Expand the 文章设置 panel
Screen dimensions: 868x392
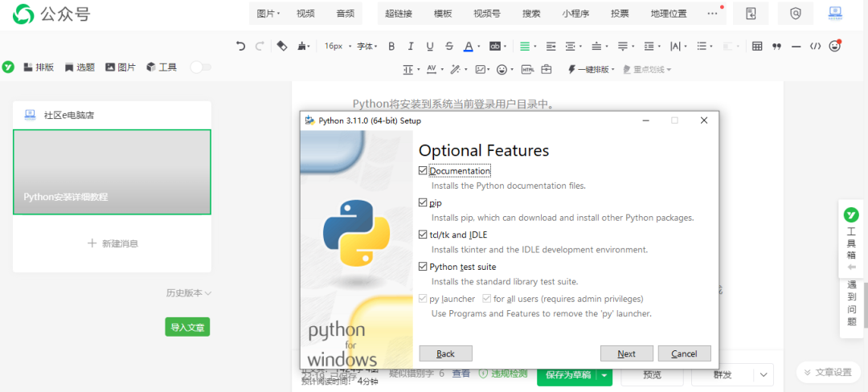coord(828,372)
